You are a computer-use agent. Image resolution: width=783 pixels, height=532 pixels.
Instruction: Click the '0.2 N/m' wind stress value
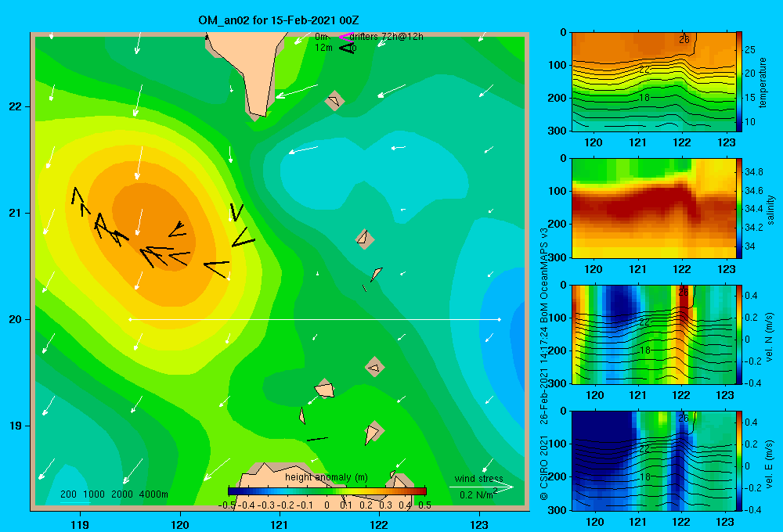coord(477,494)
